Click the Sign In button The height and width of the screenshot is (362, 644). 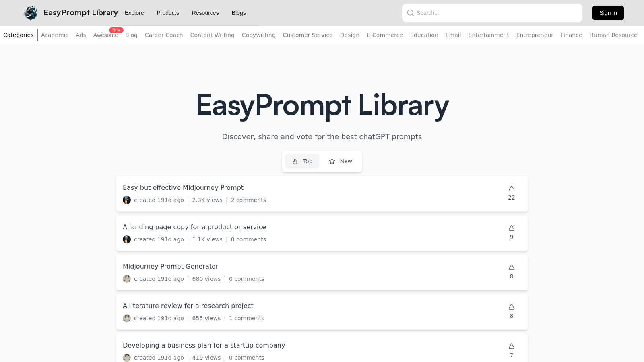(x=608, y=13)
